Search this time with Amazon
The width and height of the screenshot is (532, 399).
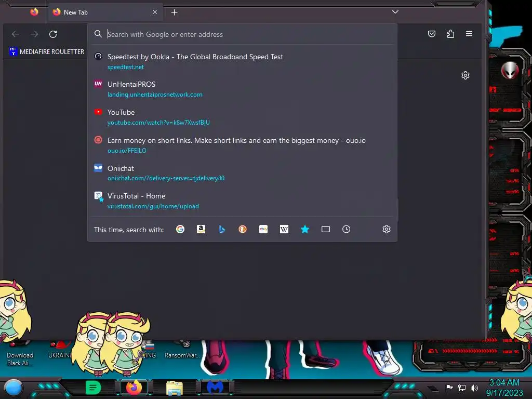201,229
